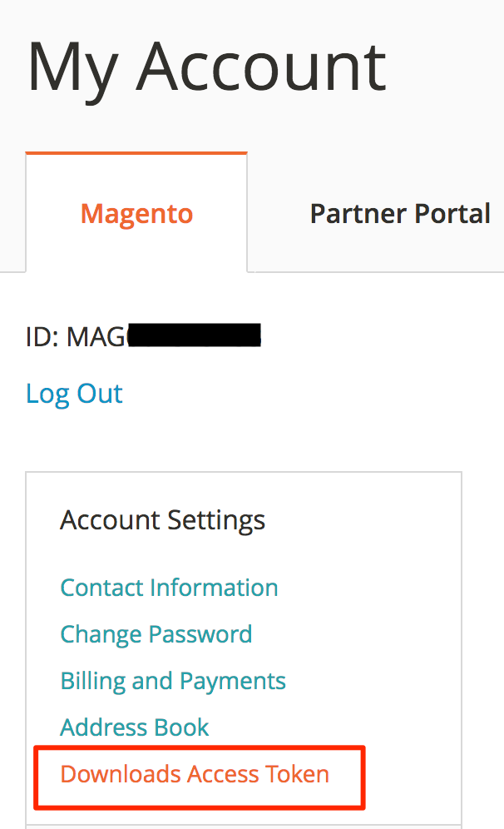Click the word Payments in Billing and Payments
Viewport: 504px width, 829px height.
(232, 681)
